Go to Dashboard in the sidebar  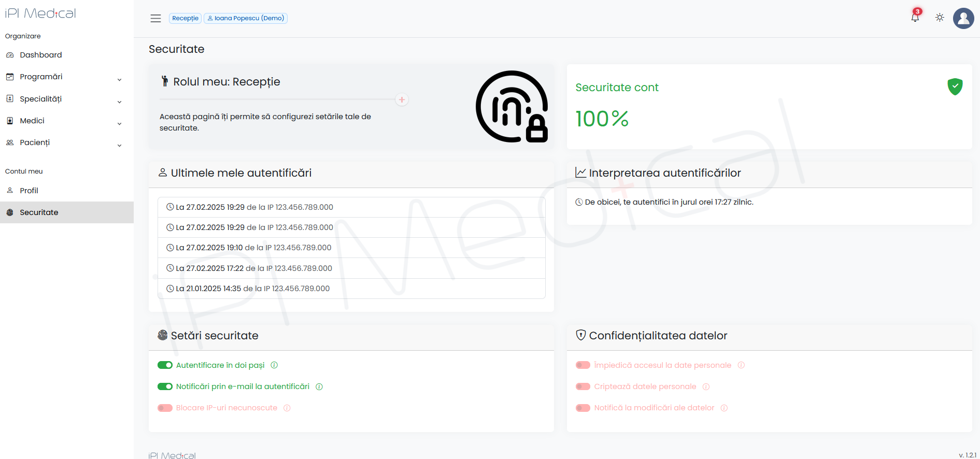(40, 55)
